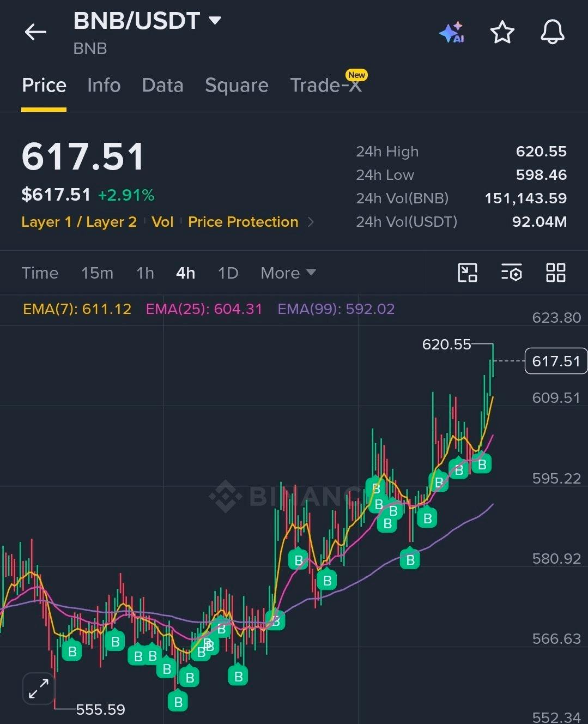588x724 pixels.
Task: Open the Trade-X tab
Action: pyautogui.click(x=326, y=86)
